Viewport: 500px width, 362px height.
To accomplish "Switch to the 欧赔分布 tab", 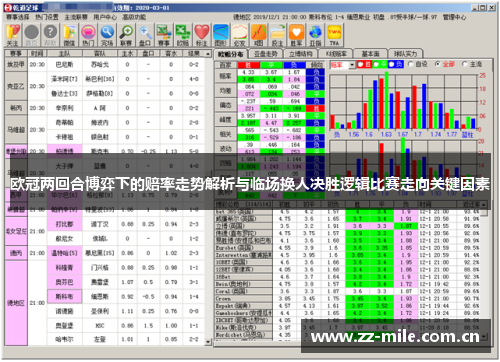I will (x=231, y=54).
